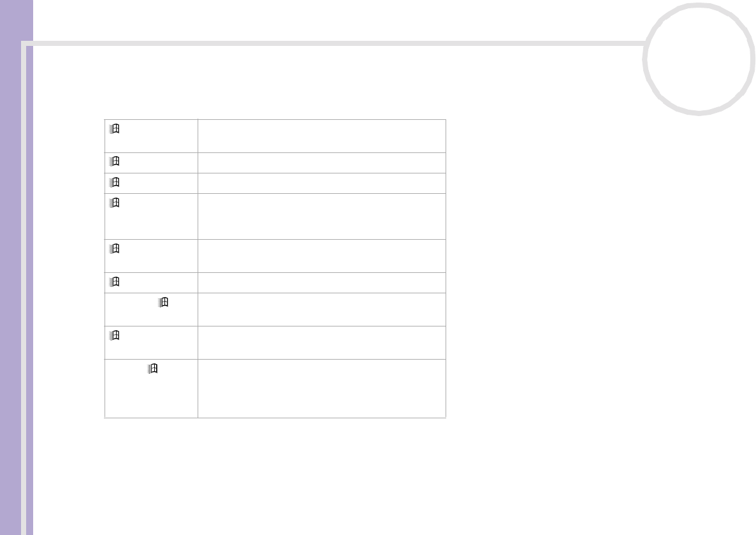Select the blank description cell in the sixth row
The image size is (756, 535).
321,282
